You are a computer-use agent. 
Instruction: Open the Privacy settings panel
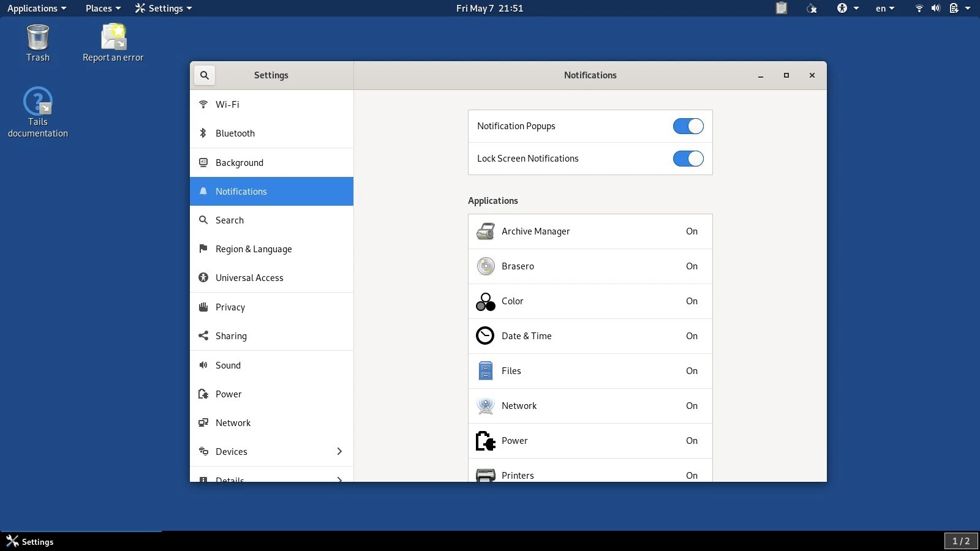(271, 307)
